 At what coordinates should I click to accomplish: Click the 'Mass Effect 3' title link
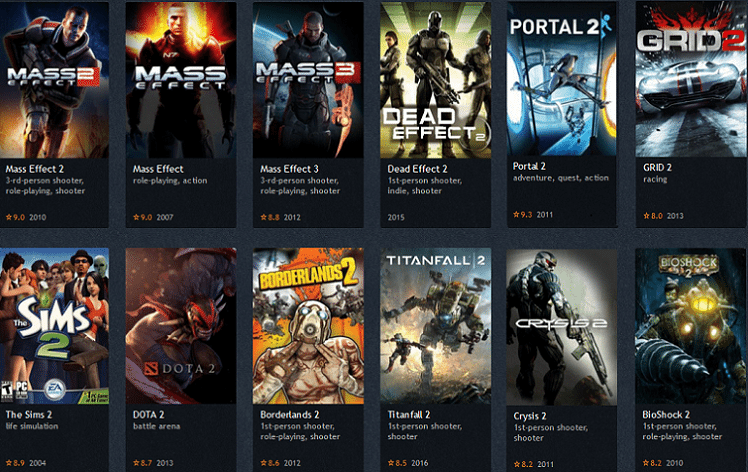tap(289, 169)
